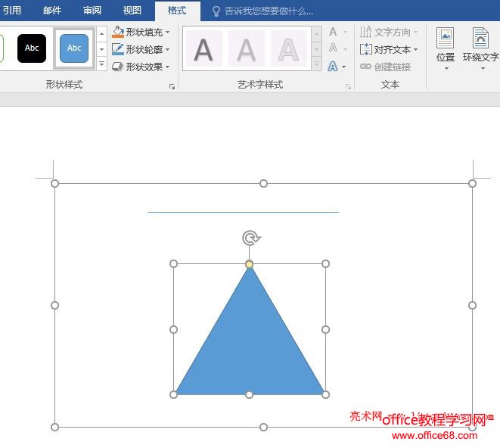This screenshot has height=448, width=500.
Task: Switch to the 审阅 tab
Action: (92, 11)
